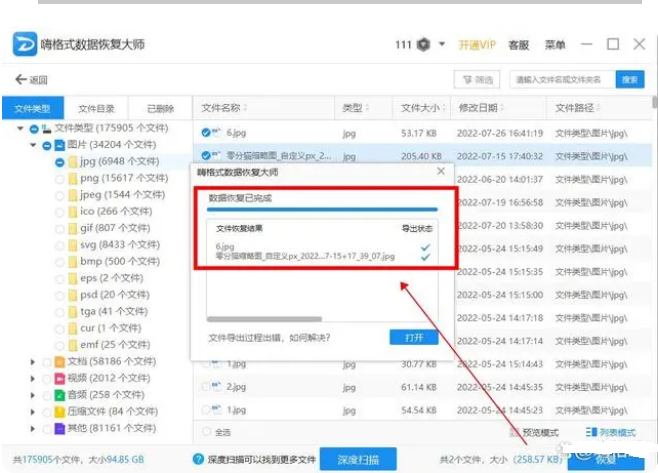This screenshot has width=658, height=473.
Task: Click the settings gear icon in title bar
Action: pyautogui.click(x=424, y=45)
